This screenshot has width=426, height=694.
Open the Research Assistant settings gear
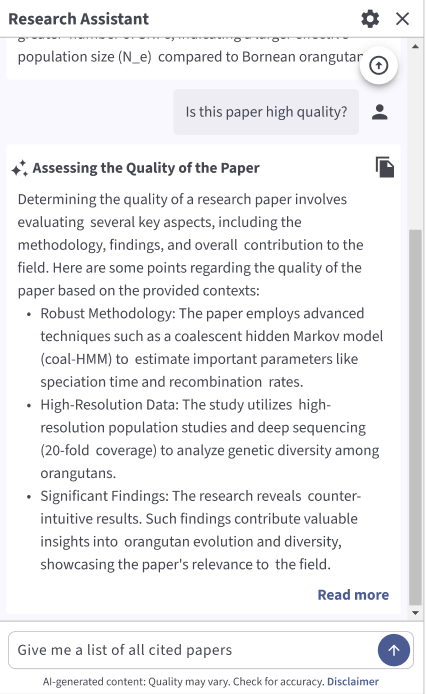coord(370,19)
